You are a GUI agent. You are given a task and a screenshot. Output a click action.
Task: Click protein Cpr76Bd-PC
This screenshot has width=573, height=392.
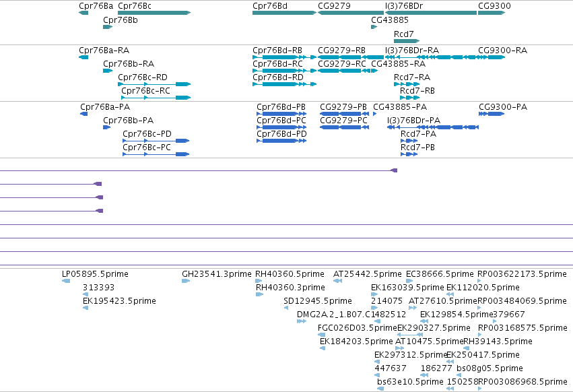tap(281, 127)
